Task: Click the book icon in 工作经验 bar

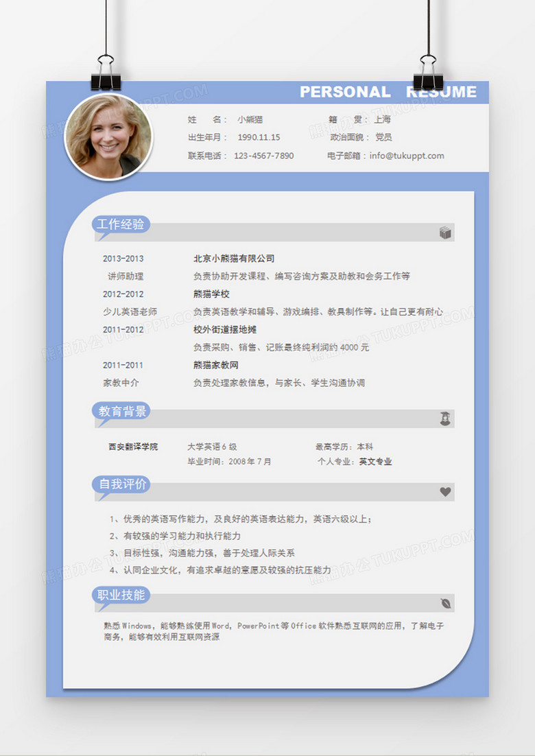Action: 445,233
